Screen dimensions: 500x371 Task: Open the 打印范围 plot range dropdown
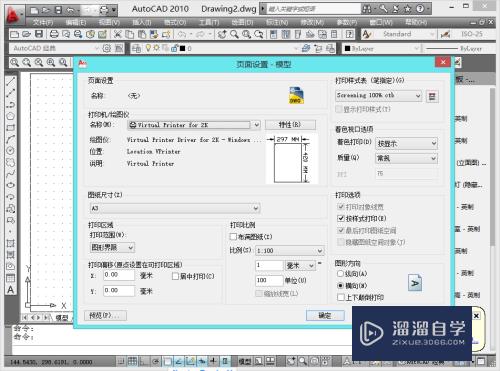click(112, 247)
